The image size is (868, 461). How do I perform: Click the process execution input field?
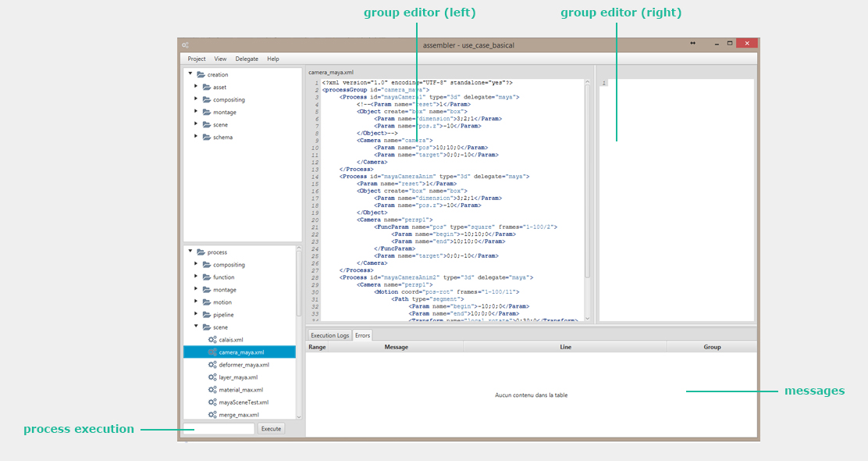[x=219, y=429]
